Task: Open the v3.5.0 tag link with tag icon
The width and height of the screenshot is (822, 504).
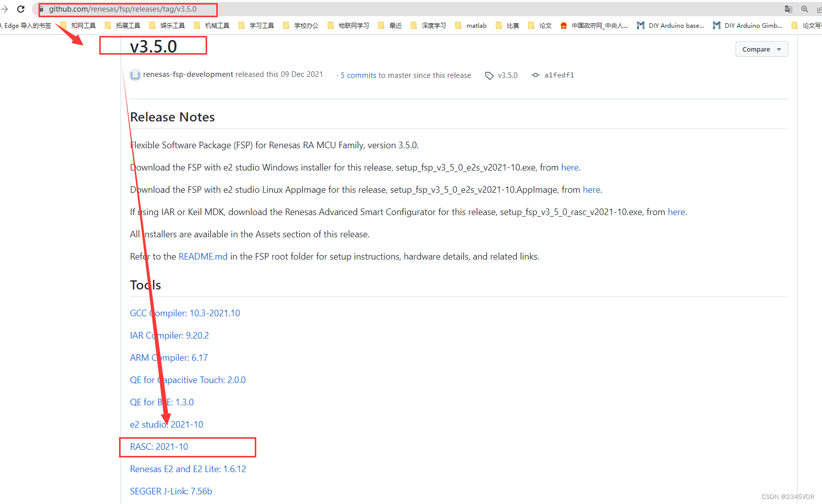Action: tap(501, 75)
